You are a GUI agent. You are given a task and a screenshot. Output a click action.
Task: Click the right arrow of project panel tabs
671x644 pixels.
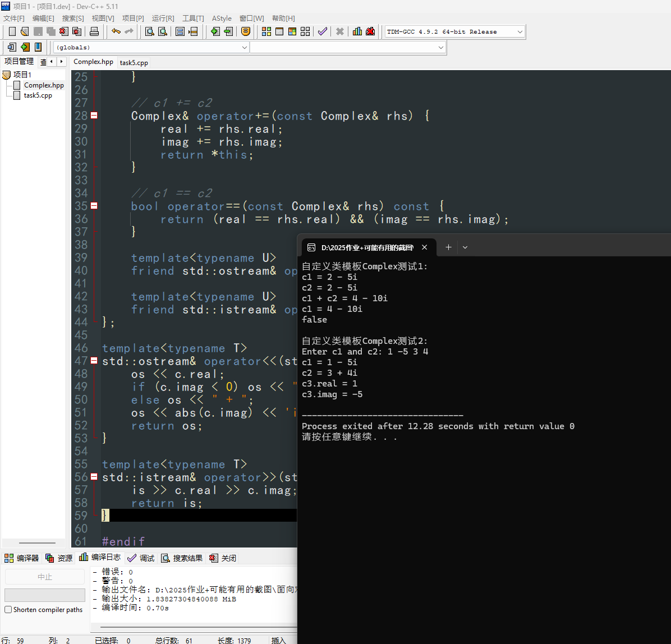point(62,62)
